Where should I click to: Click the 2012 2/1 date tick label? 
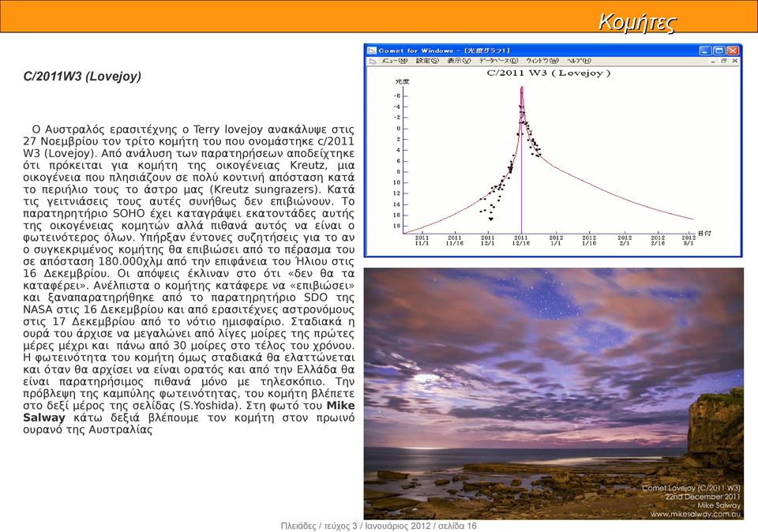[x=625, y=240]
